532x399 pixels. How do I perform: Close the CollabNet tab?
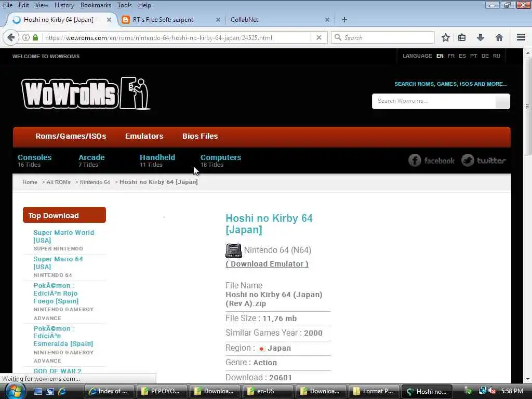[327, 20]
